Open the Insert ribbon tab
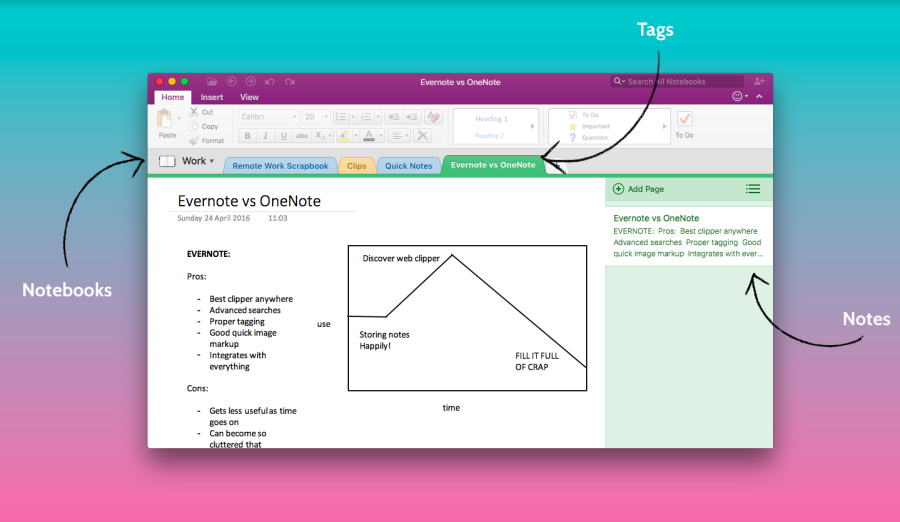900x522 pixels. tap(212, 97)
